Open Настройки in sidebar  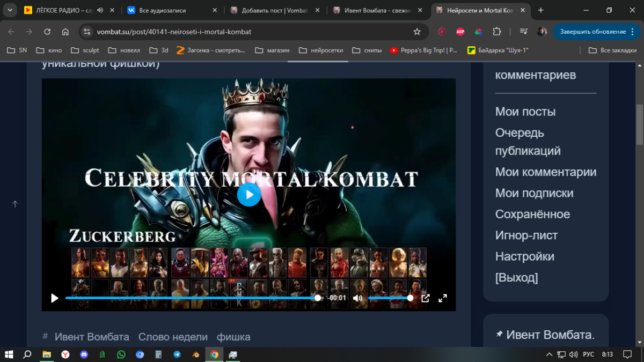click(x=525, y=256)
